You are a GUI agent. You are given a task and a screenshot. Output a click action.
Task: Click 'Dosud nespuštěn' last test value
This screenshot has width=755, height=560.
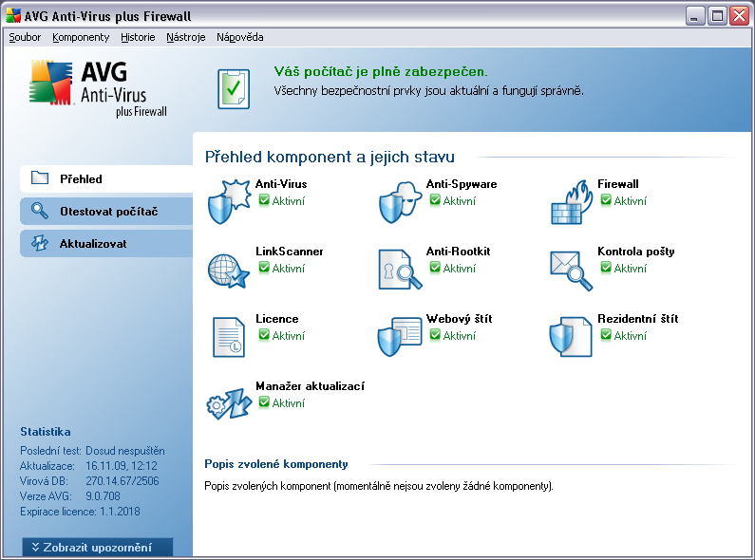point(125,451)
